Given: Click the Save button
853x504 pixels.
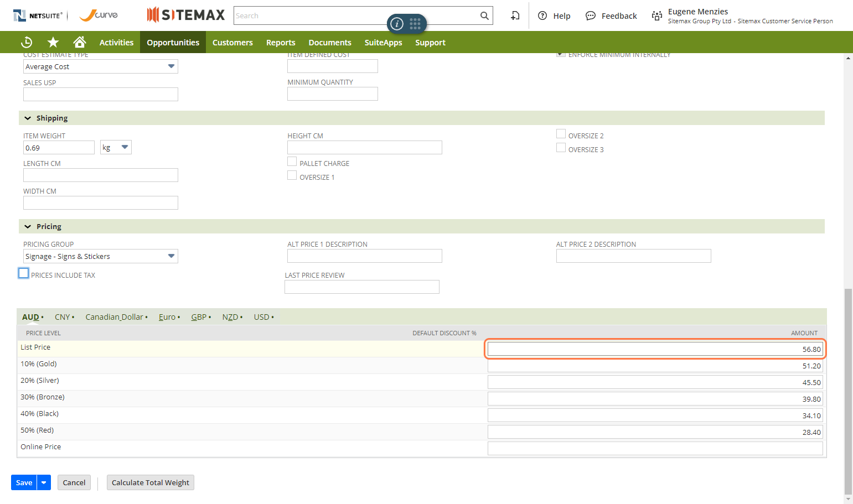Looking at the screenshot, I should [x=24, y=482].
